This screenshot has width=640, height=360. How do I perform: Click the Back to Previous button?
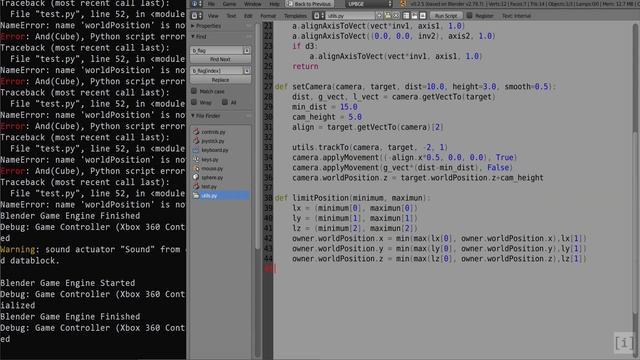[309, 4]
